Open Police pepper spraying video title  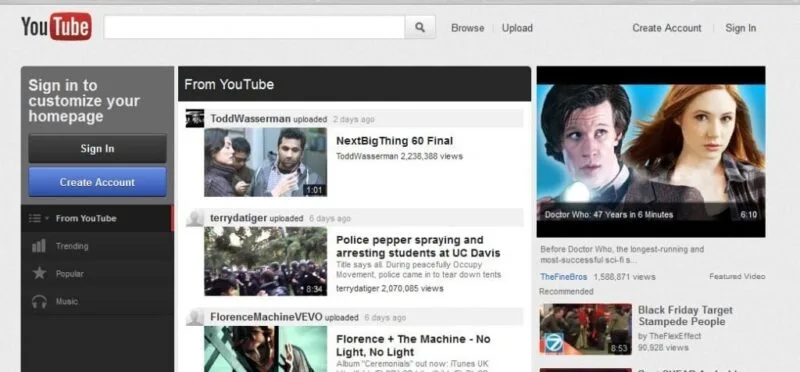coord(418,246)
